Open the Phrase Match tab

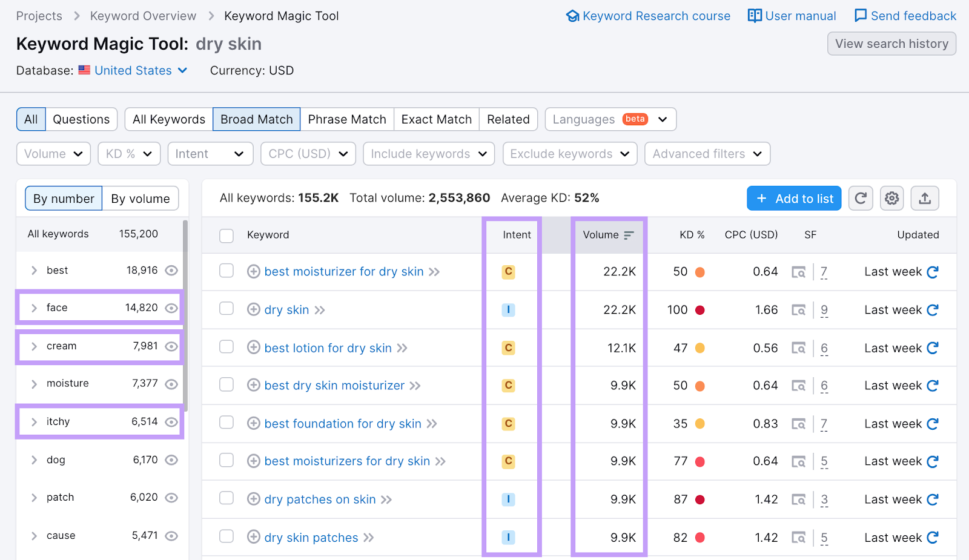(x=346, y=119)
